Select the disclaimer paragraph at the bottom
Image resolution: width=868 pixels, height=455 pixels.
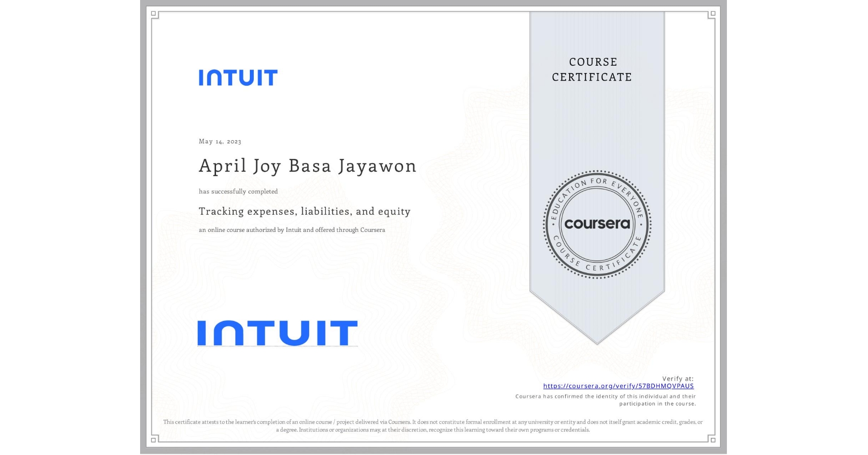coord(433,425)
